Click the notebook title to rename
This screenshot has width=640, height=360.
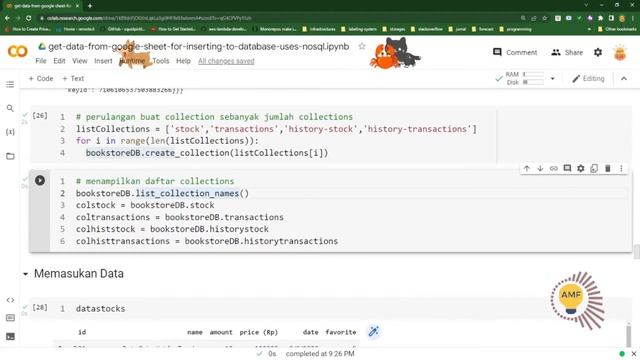coord(199,47)
